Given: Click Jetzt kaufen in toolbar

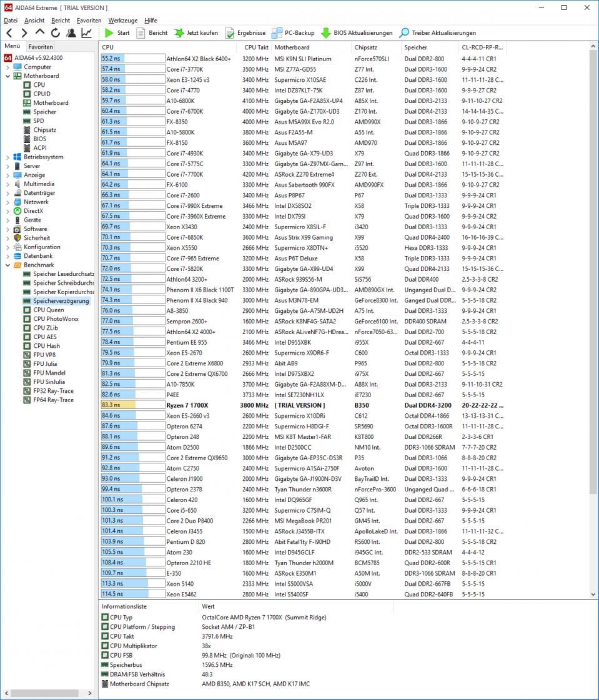Looking at the screenshot, I should coord(196,32).
